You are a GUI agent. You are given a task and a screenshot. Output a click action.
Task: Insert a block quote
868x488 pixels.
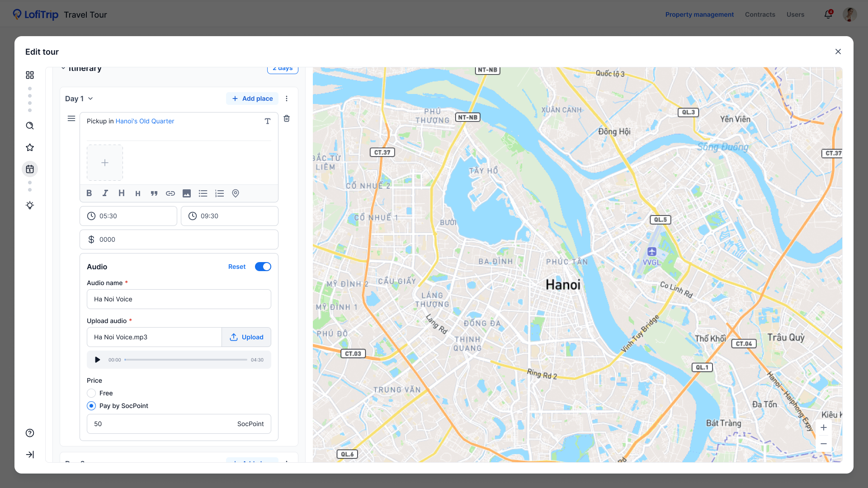[x=154, y=193]
